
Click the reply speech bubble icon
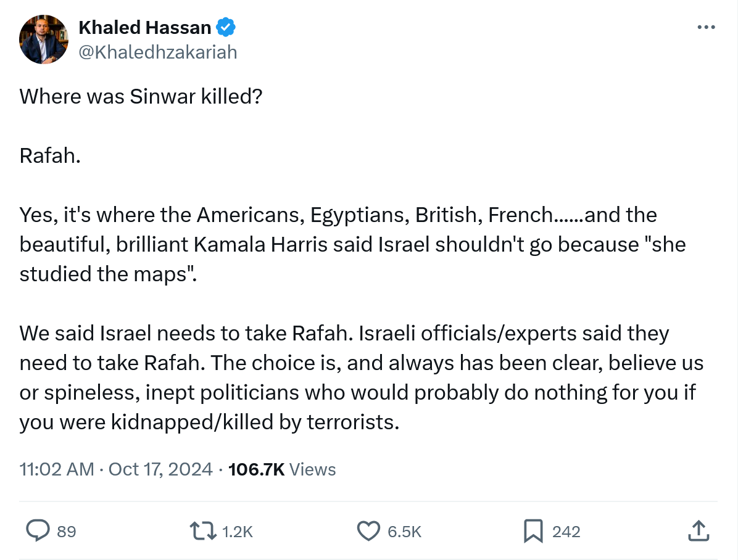[x=38, y=531]
